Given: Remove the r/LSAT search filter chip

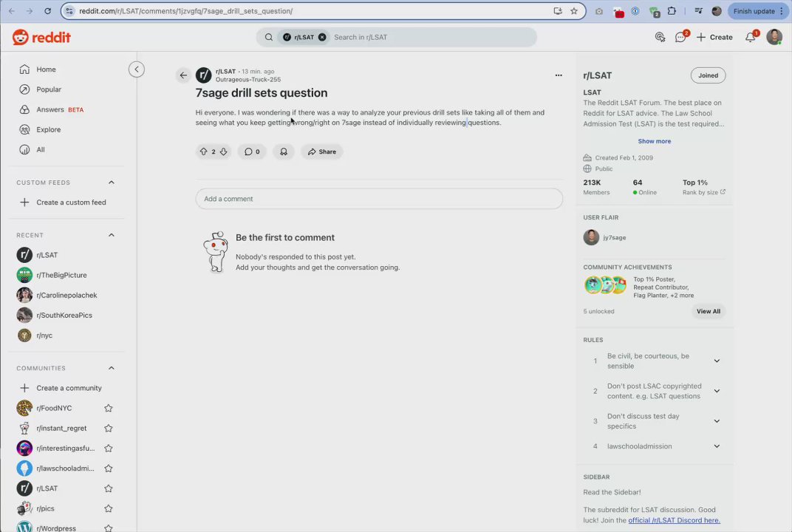Looking at the screenshot, I should (322, 37).
